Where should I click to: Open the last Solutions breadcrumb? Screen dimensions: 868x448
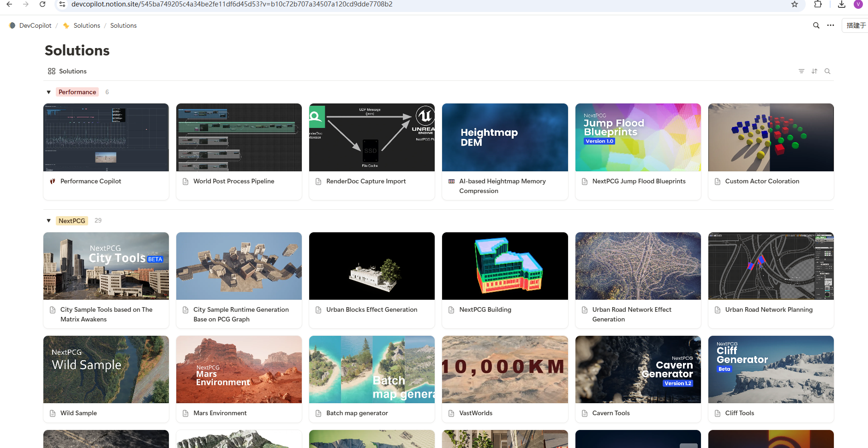coord(123,25)
